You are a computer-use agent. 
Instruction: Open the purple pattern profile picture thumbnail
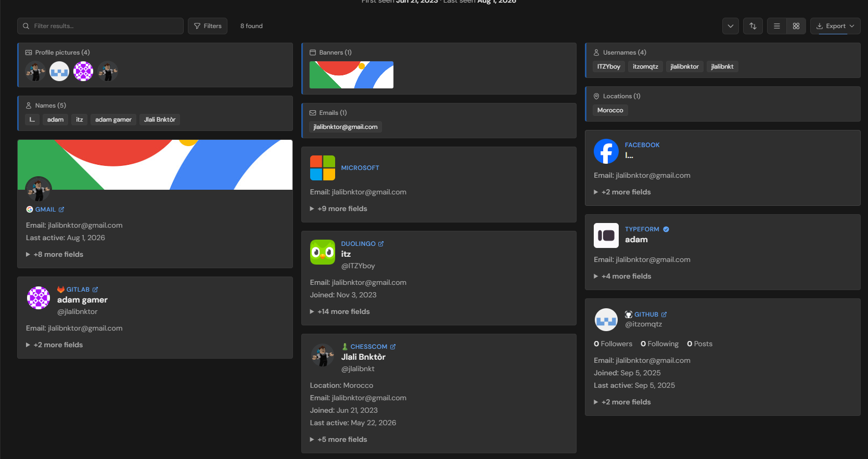83,71
